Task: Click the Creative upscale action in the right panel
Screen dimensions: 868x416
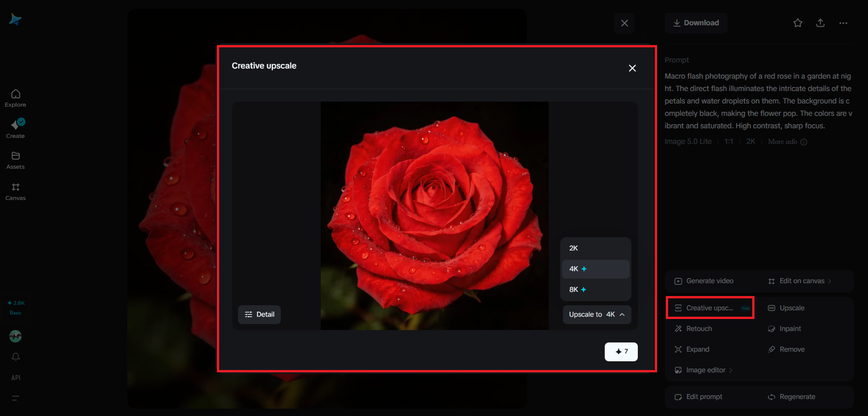Action: [x=710, y=308]
